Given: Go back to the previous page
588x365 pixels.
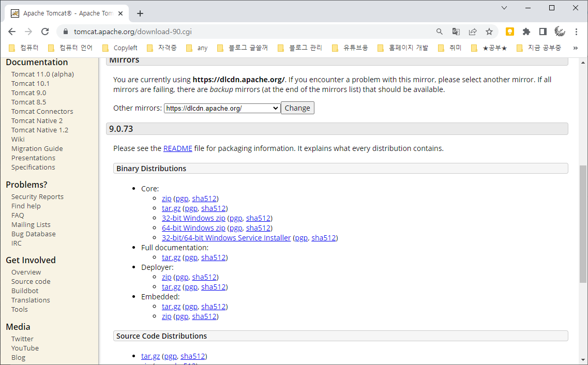Looking at the screenshot, I should 12,32.
